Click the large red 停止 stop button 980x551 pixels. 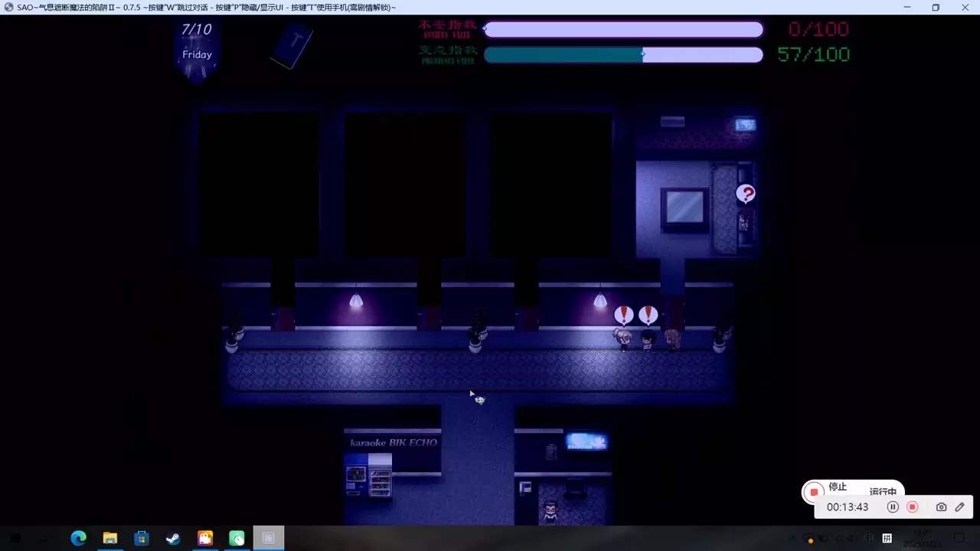pyautogui.click(x=815, y=491)
